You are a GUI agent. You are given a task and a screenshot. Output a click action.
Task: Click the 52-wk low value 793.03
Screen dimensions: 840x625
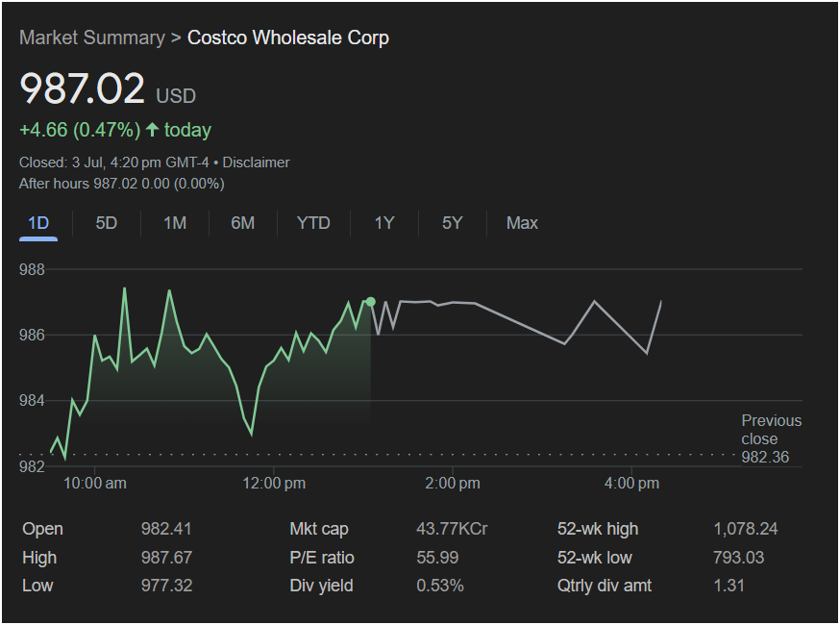(738, 558)
